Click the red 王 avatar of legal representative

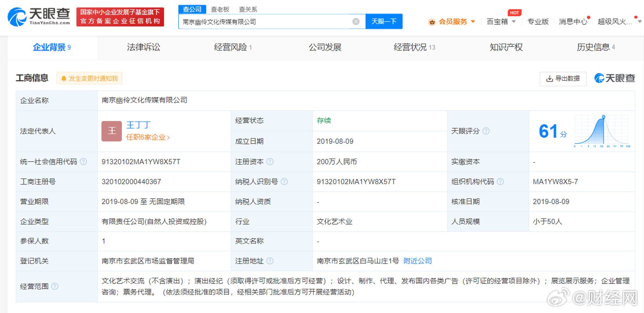112,131
